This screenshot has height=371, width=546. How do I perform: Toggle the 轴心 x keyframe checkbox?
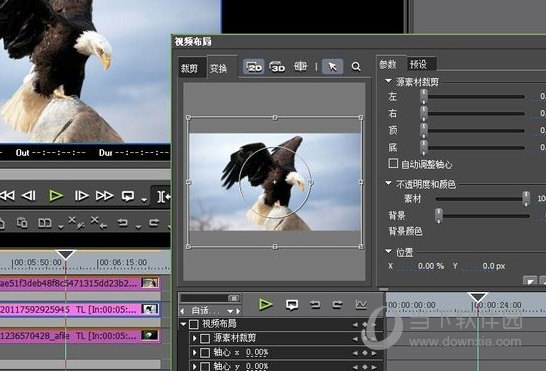coord(205,353)
